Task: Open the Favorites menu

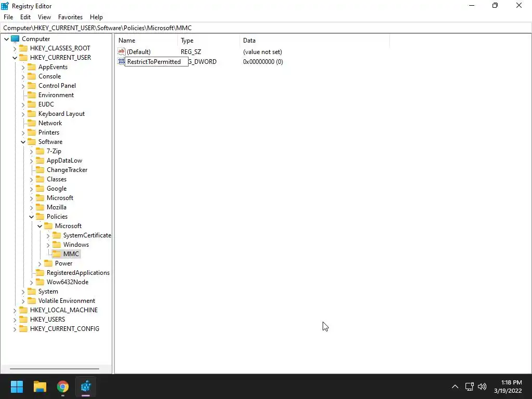Action: (x=70, y=17)
